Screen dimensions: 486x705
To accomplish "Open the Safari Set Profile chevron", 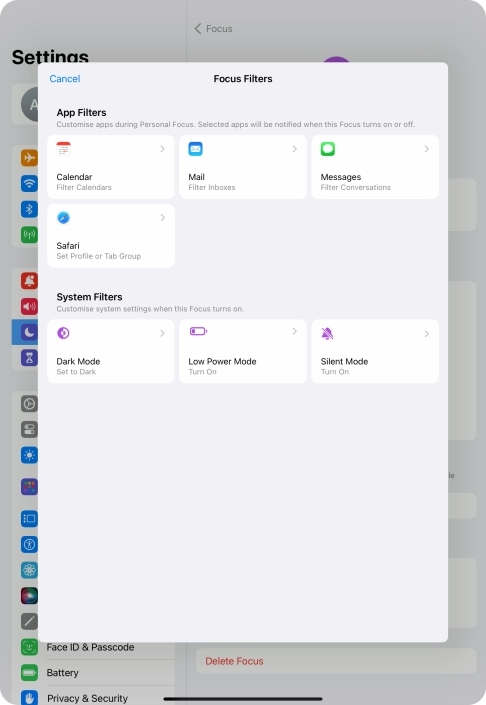I will (162, 218).
